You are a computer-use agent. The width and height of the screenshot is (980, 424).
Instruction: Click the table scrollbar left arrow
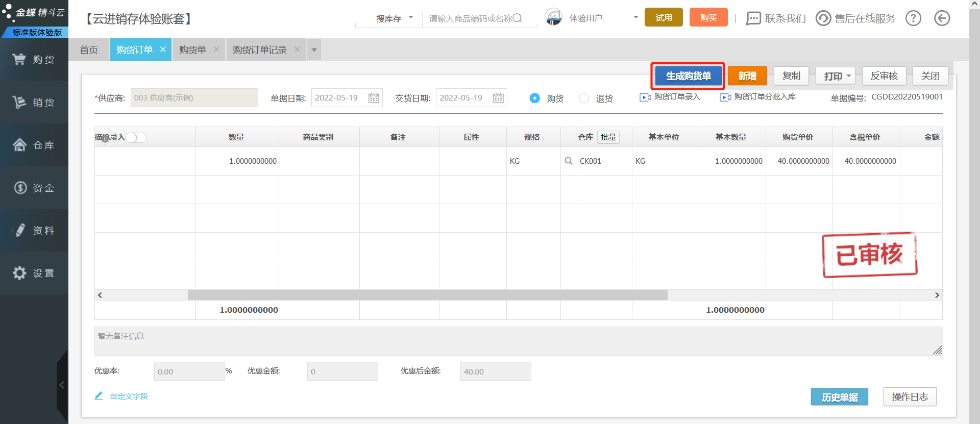(x=100, y=295)
